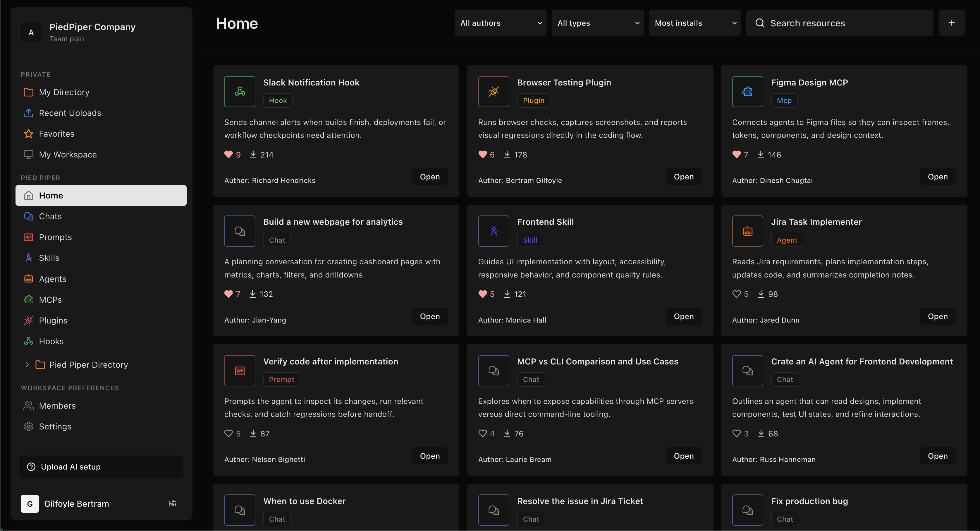Open My Directory in the sidebar
980x531 pixels.
(101, 92)
